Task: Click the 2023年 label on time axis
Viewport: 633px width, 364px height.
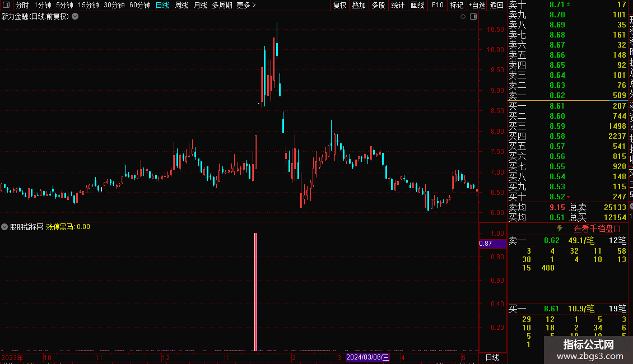Action: tap(12, 357)
